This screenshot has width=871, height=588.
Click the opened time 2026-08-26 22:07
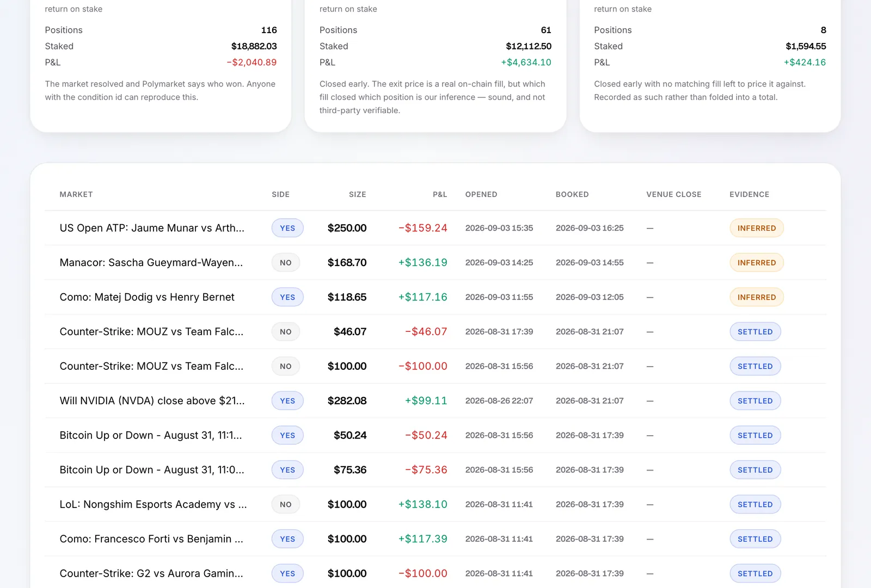click(x=499, y=401)
